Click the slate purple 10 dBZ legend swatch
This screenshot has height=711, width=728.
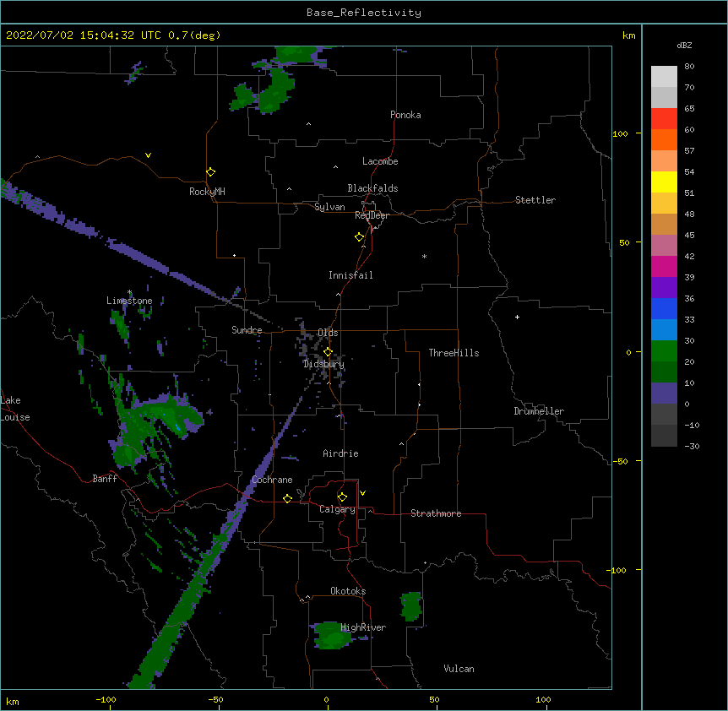[x=664, y=393]
